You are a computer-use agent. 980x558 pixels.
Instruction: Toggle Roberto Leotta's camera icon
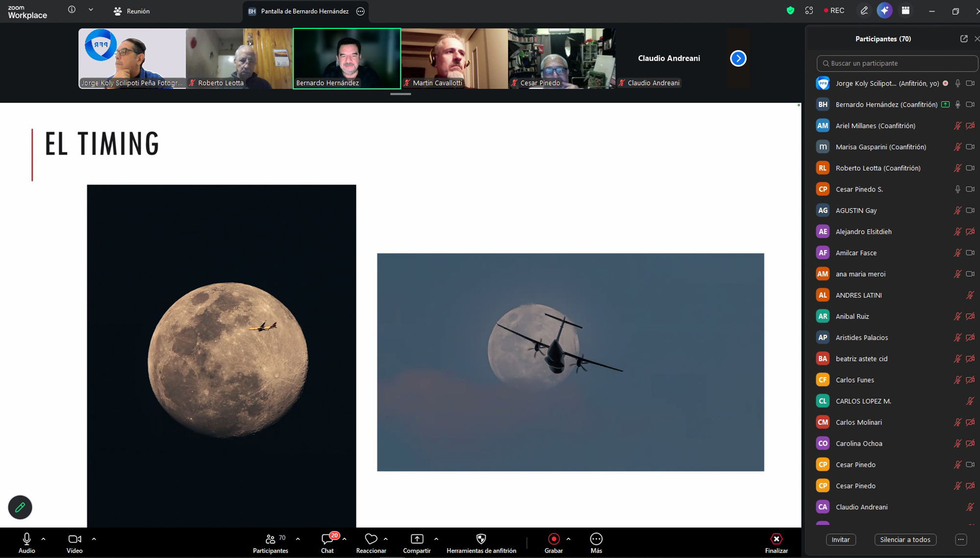(x=970, y=168)
